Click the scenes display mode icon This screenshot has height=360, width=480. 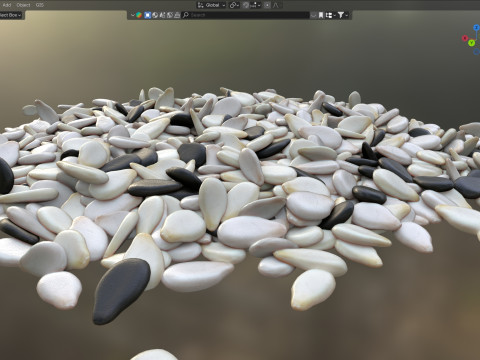coord(155,15)
